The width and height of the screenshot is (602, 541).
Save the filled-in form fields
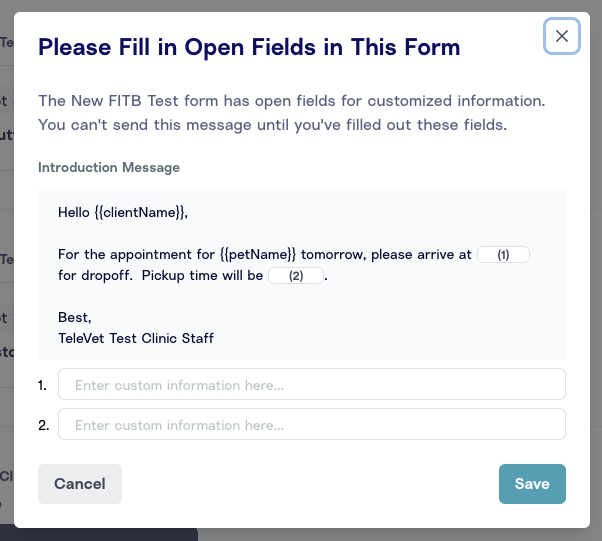(532, 484)
